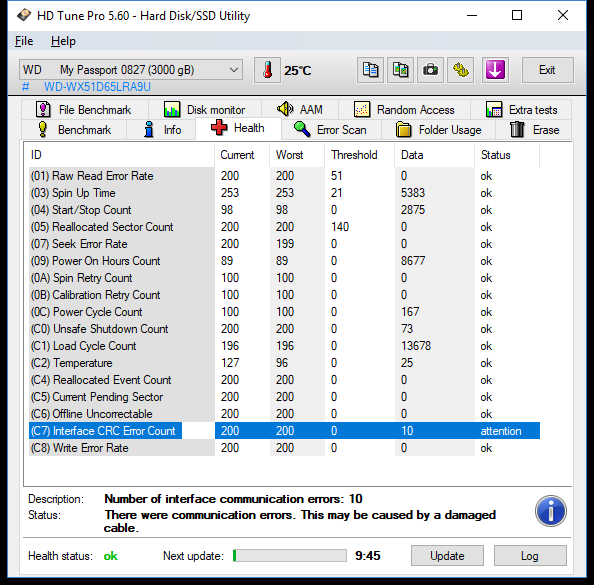Click the Exit button
594x585 pixels.
(547, 70)
